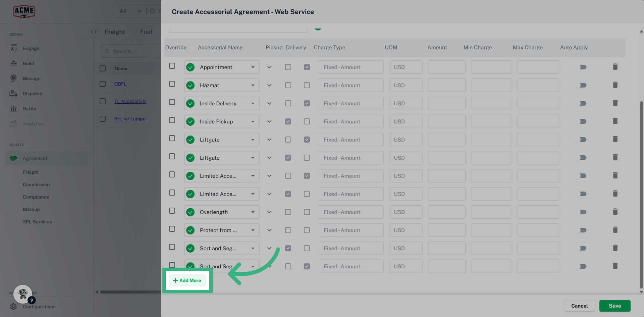Remove the Overlength row with trash icon
The image size is (644, 317).
[615, 212]
